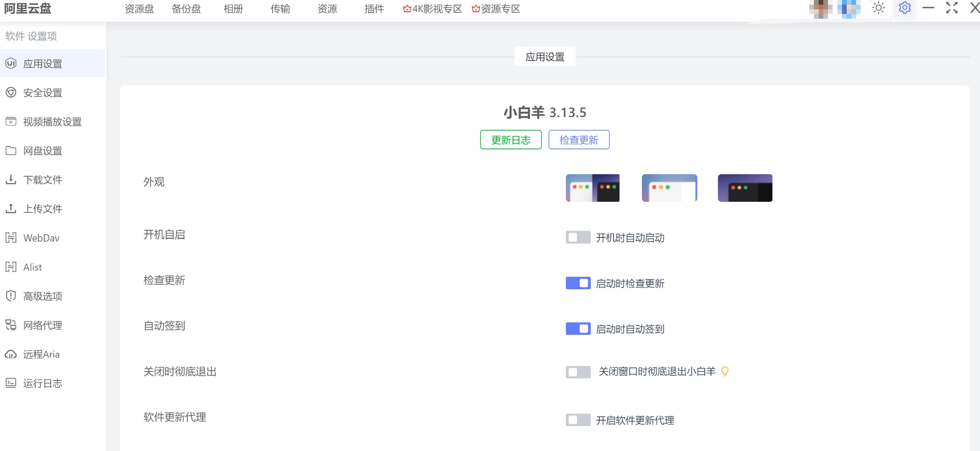
Task: Open 视频播放设置 label in the sidebar
Action: coord(53,122)
